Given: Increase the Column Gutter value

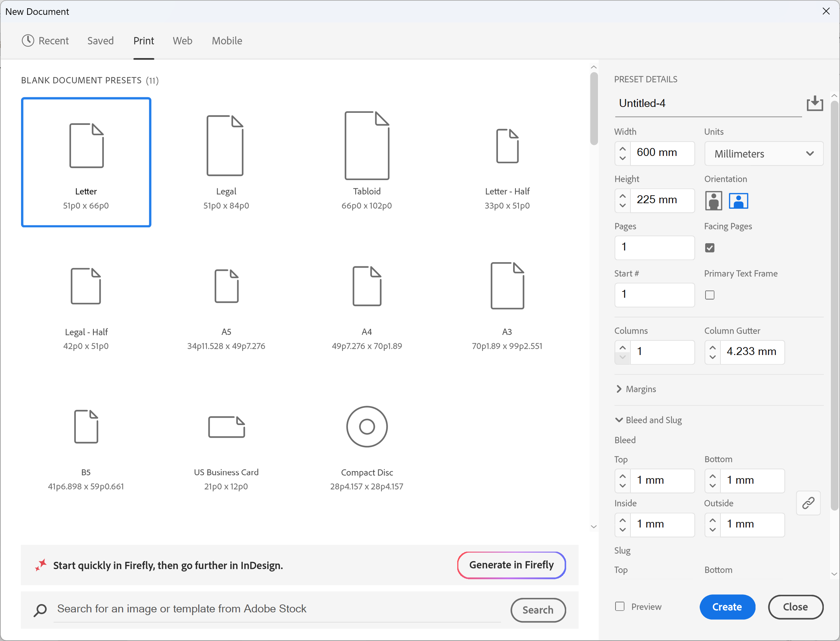Looking at the screenshot, I should coord(712,347).
